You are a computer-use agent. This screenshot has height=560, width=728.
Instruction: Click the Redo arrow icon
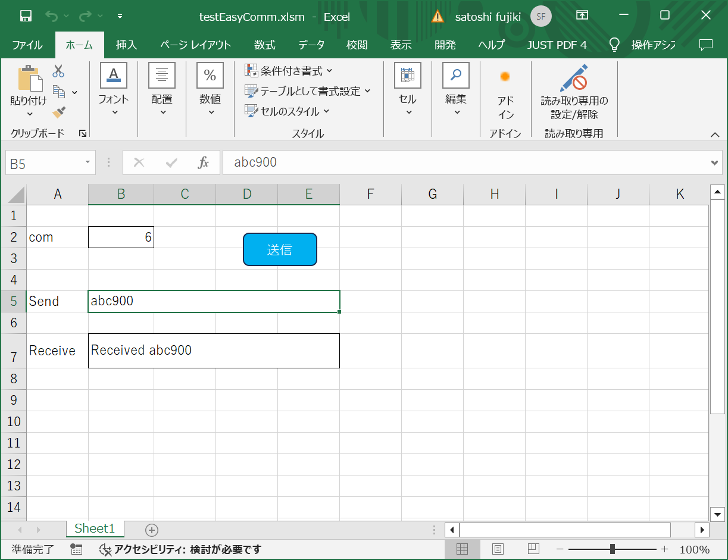pyautogui.click(x=86, y=16)
